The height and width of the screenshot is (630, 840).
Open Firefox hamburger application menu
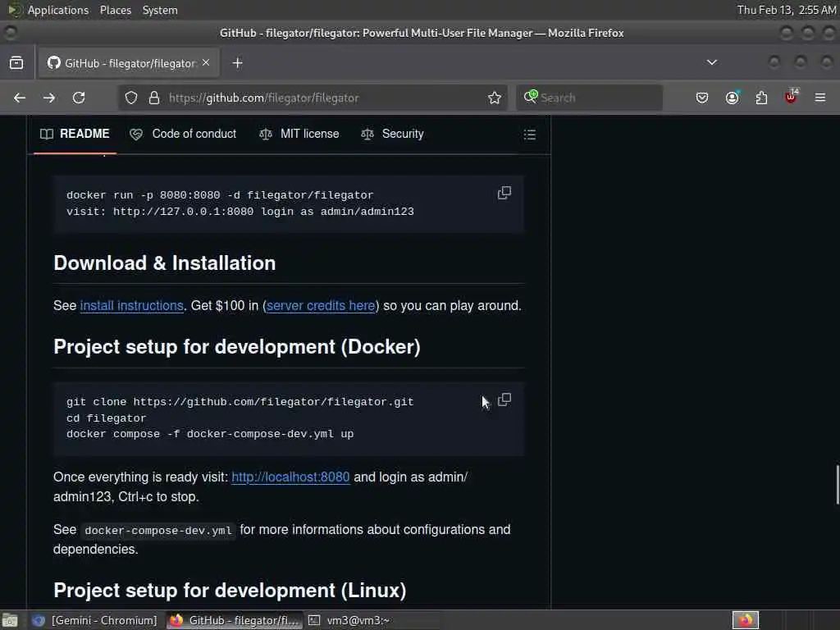[820, 98]
